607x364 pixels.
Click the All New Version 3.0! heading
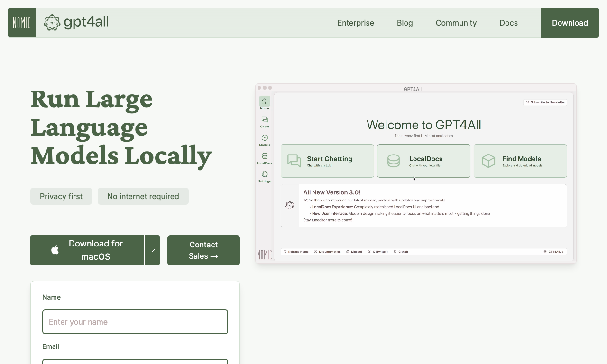[x=332, y=192]
